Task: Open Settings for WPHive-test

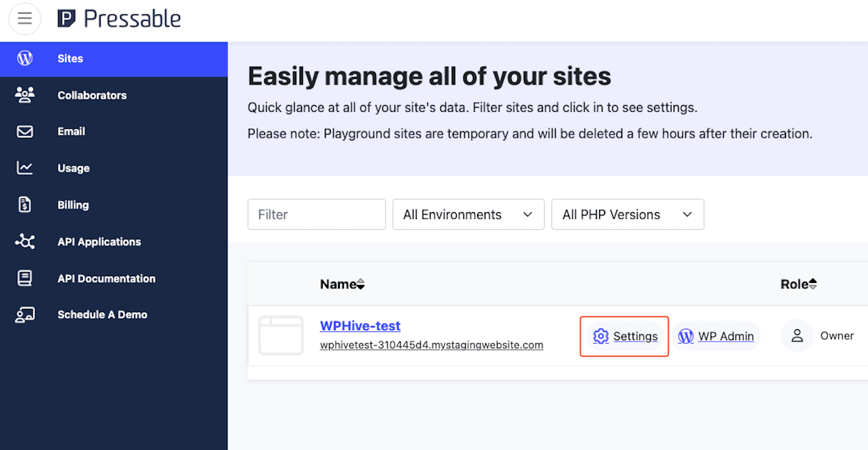Action: point(624,336)
